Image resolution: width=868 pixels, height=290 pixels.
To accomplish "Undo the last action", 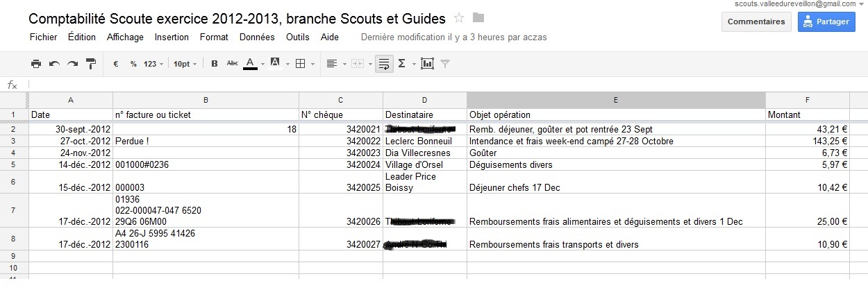I will (54, 64).
